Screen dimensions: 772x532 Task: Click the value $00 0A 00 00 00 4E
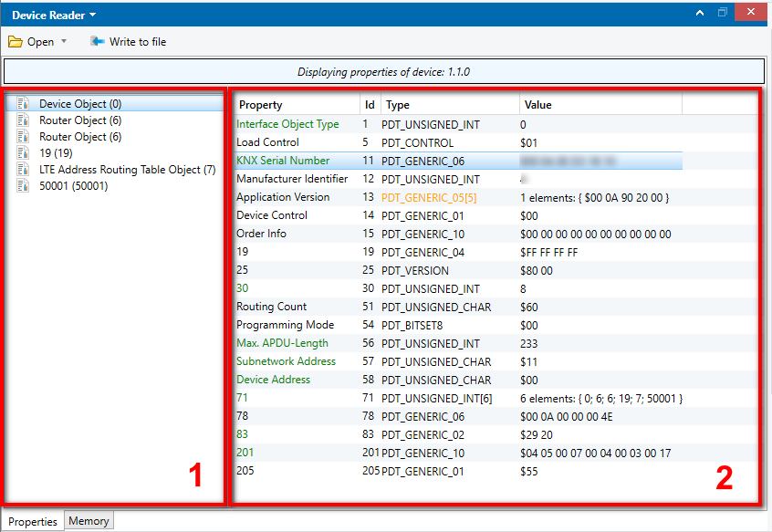click(566, 416)
